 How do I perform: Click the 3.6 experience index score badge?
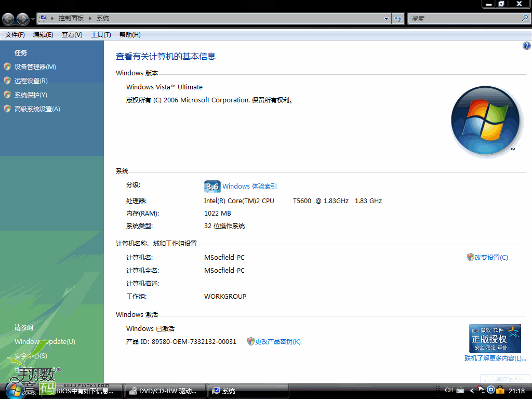pos(212,187)
